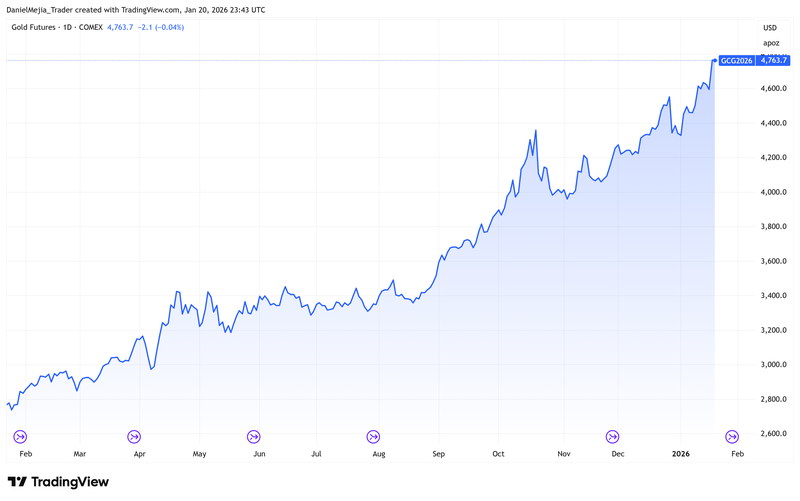This screenshot has height=501, width=800.
Task: Click the rollover marker near Dec
Action: click(612, 436)
